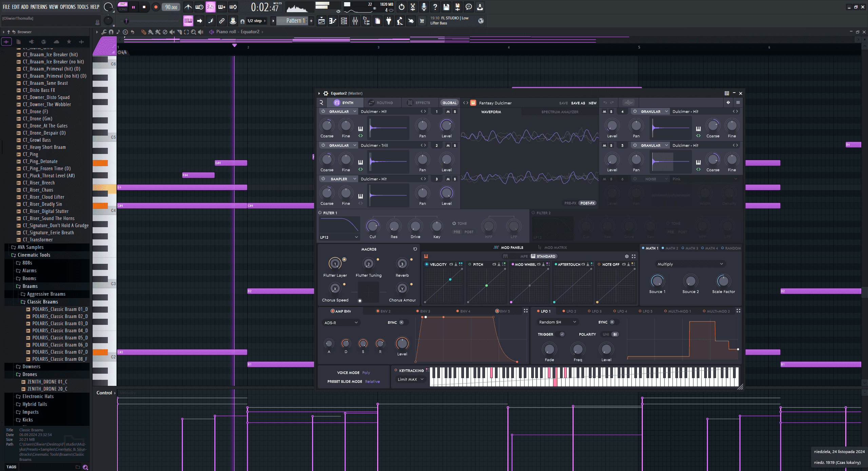Open the Playlist view
The image size is (868, 471).
tap(322, 21)
